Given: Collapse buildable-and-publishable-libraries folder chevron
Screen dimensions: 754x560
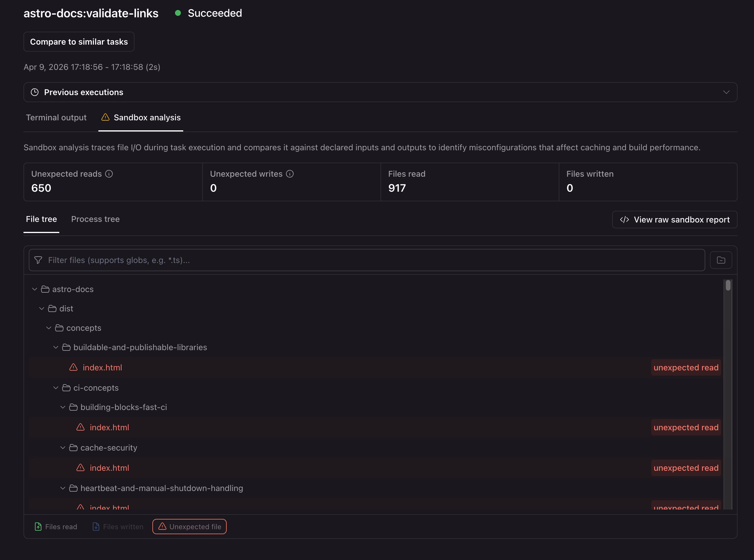Looking at the screenshot, I should pyautogui.click(x=56, y=347).
